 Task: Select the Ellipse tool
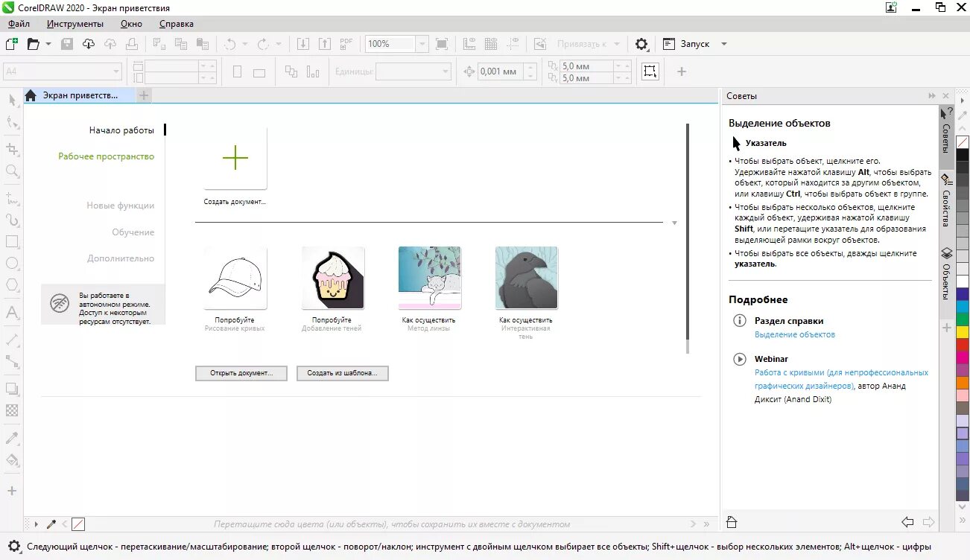point(12,263)
